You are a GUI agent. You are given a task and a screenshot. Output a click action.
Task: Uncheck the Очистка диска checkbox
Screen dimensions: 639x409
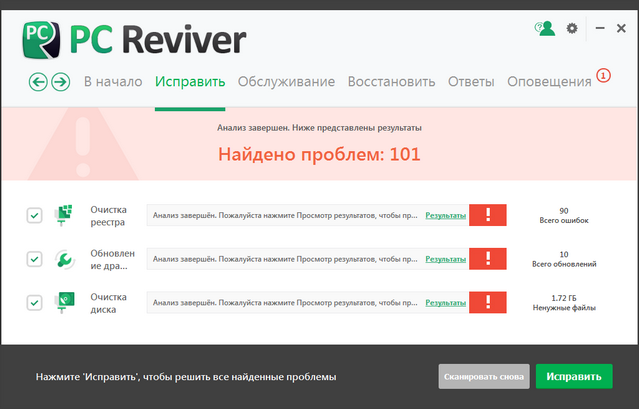[x=34, y=302]
